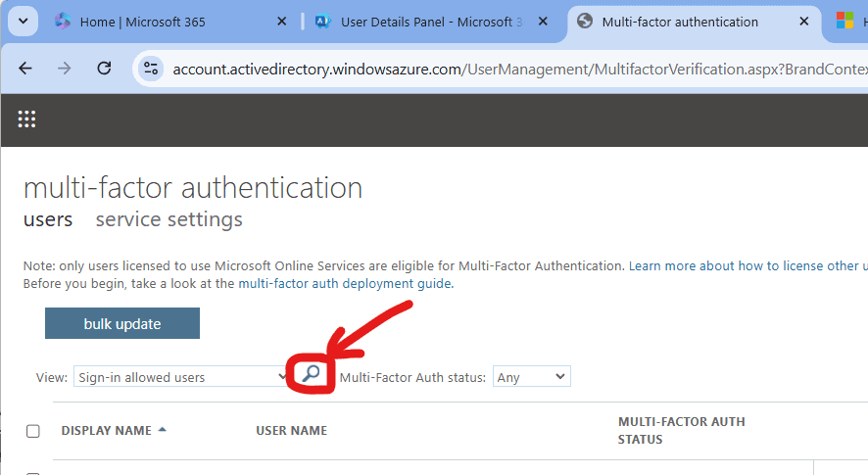This screenshot has height=475, width=868.
Task: Click the bulk update button
Action: coord(122,323)
